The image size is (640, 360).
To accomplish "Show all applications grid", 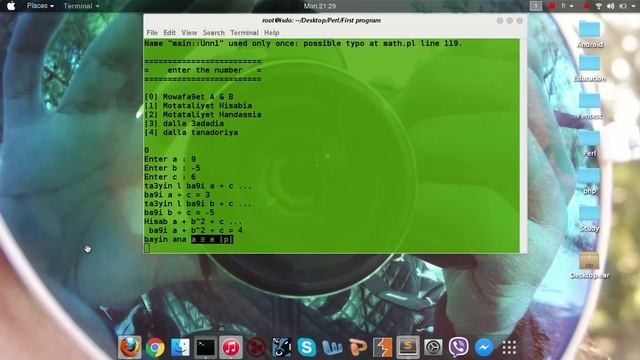I will 509,348.
